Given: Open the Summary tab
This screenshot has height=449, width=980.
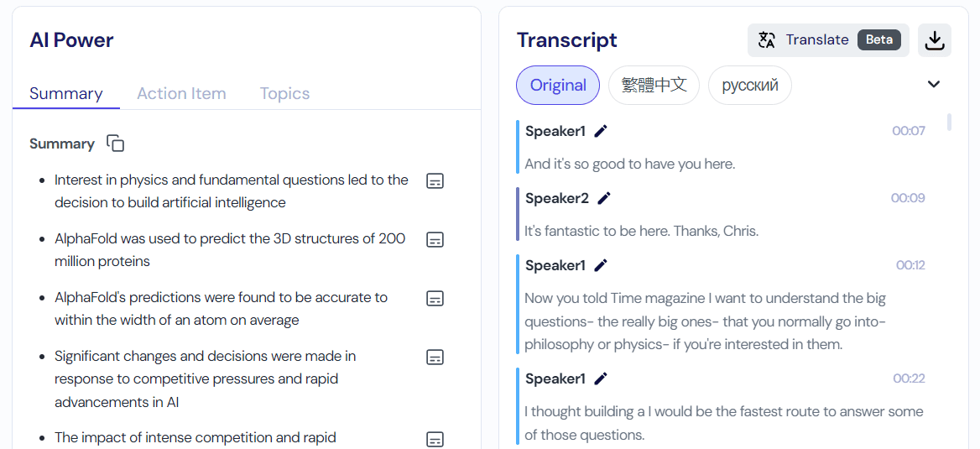Looking at the screenshot, I should pos(66,93).
